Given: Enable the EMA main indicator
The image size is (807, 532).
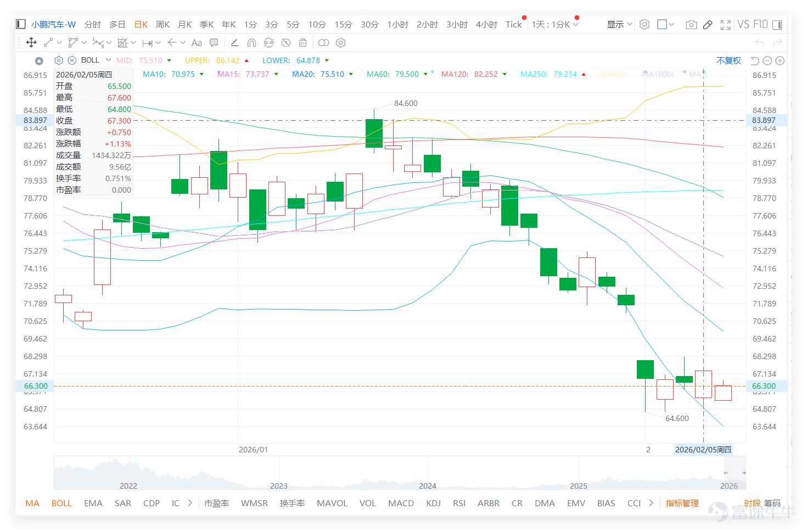Looking at the screenshot, I should [93, 503].
